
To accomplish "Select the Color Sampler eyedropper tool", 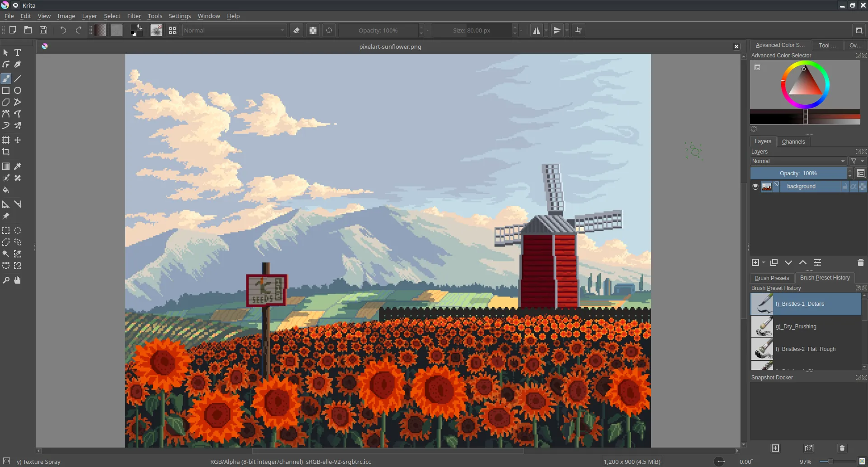I will click(18, 167).
